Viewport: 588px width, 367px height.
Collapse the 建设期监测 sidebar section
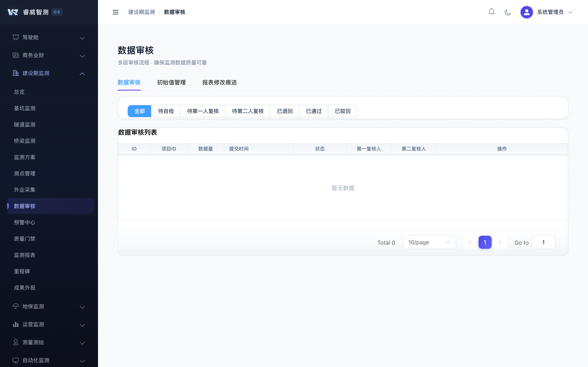82,74
